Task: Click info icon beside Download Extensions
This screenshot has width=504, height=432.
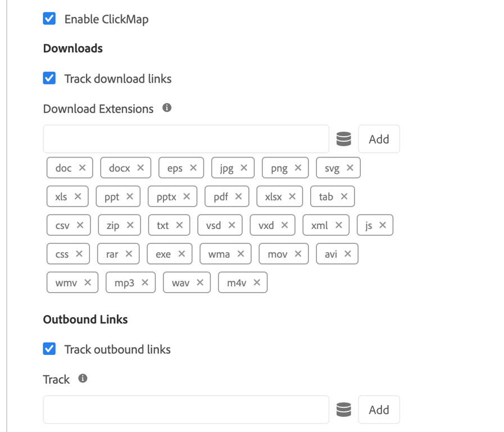Action: (167, 107)
